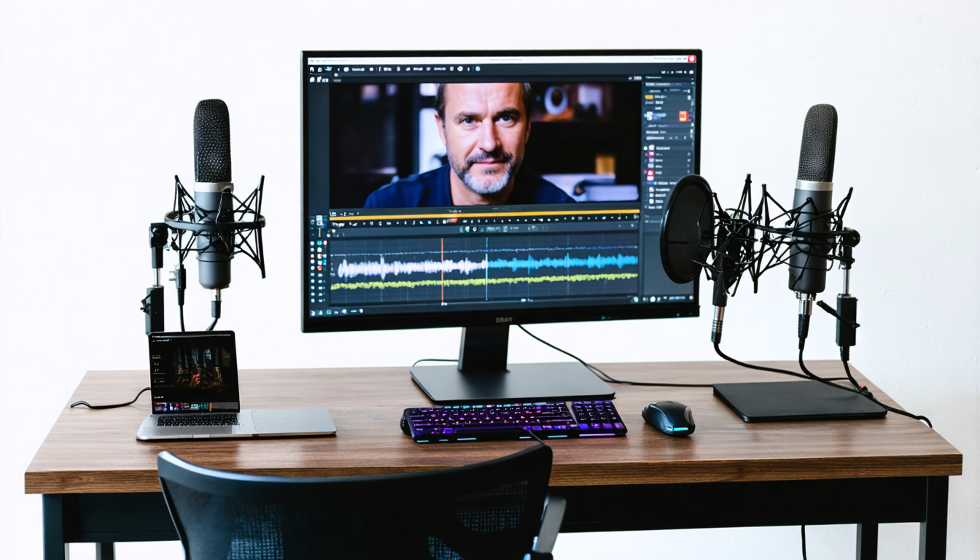This screenshot has width=980, height=560.
Task: Click the video preview of the man
Action: pyautogui.click(x=485, y=143)
